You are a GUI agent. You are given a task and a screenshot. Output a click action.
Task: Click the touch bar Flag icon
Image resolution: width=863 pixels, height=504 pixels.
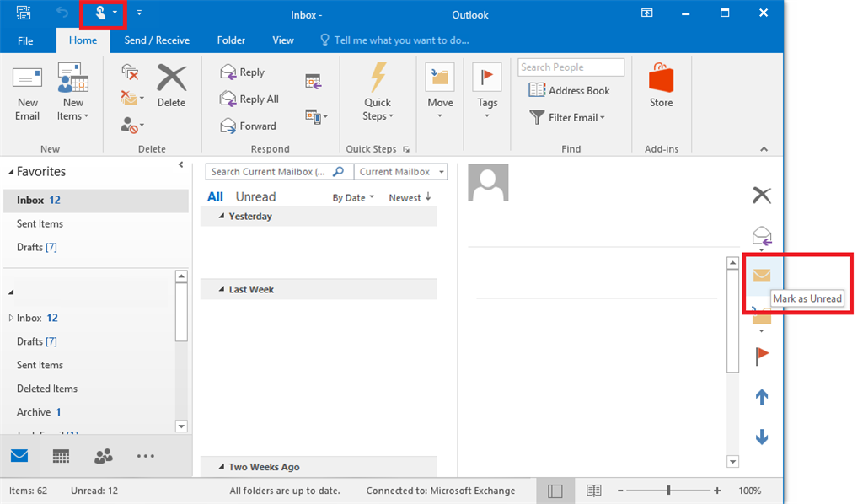tap(762, 356)
